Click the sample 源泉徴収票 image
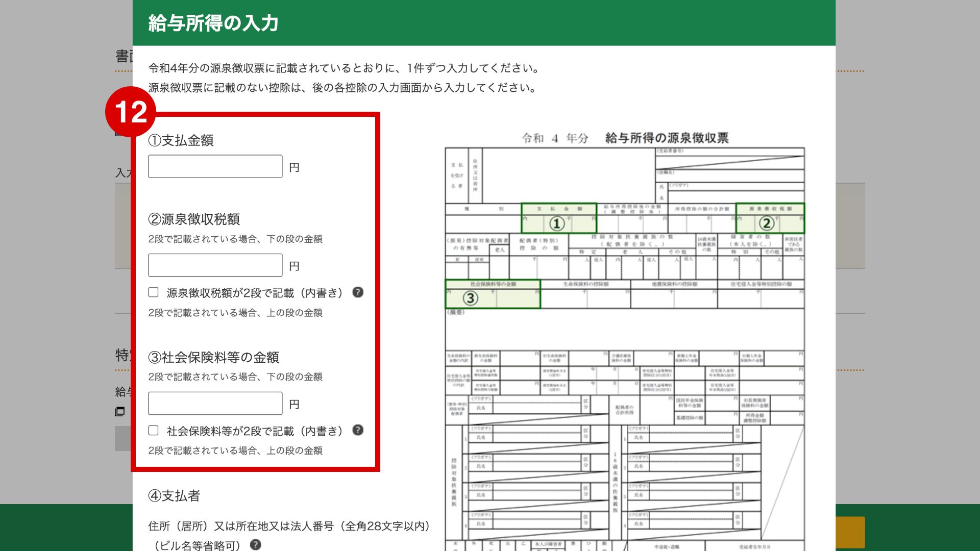 [x=625, y=340]
